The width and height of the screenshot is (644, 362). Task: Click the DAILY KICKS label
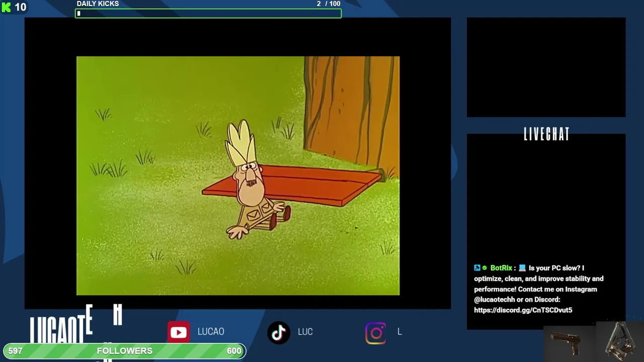98,4
